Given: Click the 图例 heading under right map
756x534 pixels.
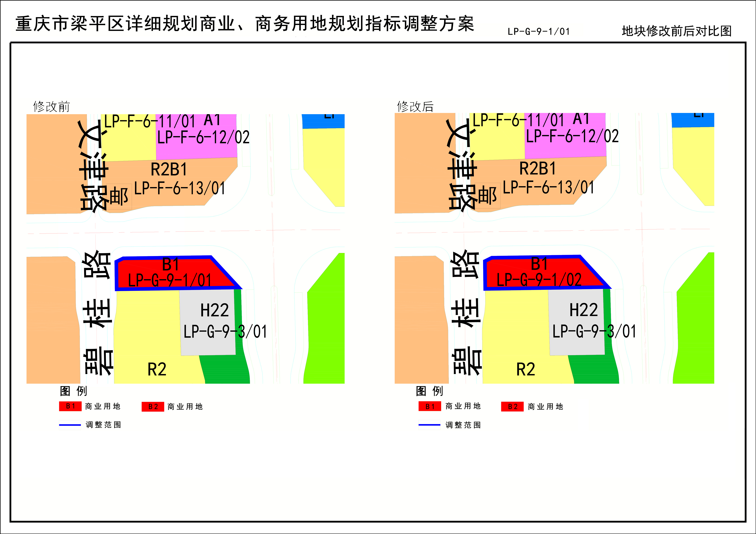Looking at the screenshot, I should (429, 391).
